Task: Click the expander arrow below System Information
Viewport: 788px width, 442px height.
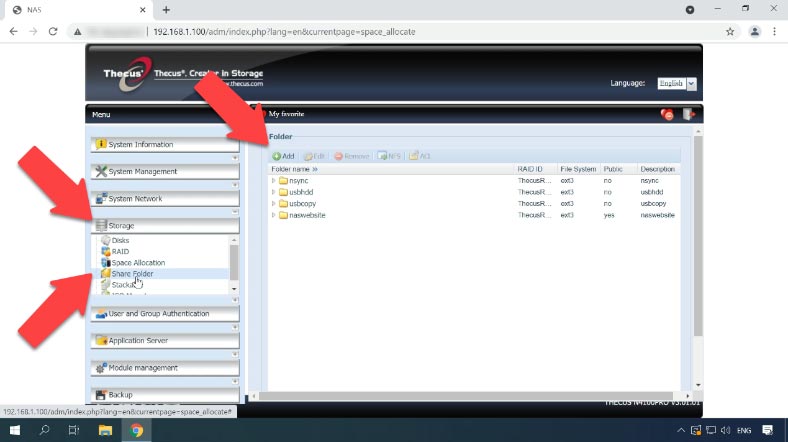Action: [x=235, y=158]
